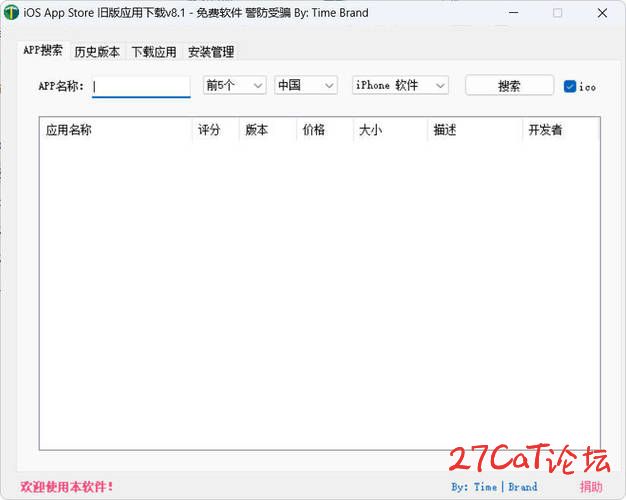Focus the APP名称 input field
Image resolution: width=626 pixels, height=500 pixels.
pyautogui.click(x=141, y=86)
